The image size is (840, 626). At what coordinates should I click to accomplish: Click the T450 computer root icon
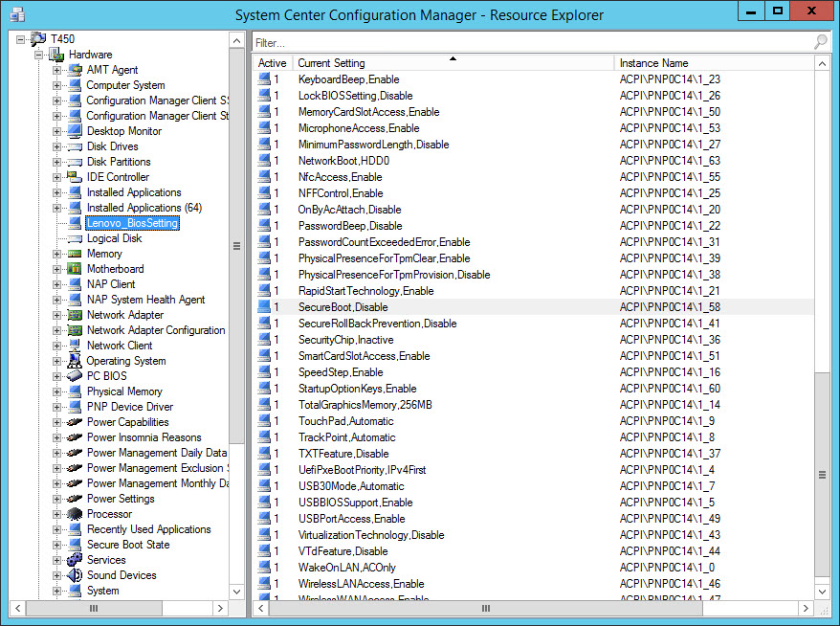(38, 39)
